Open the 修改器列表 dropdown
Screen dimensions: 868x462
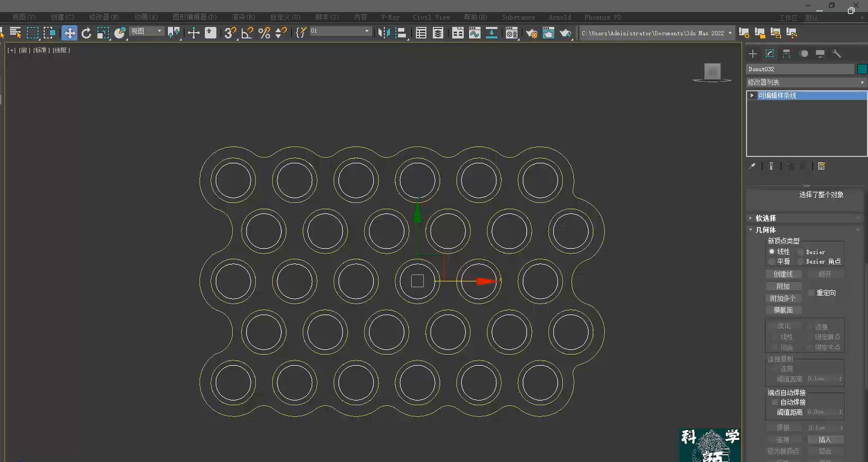[x=805, y=81]
